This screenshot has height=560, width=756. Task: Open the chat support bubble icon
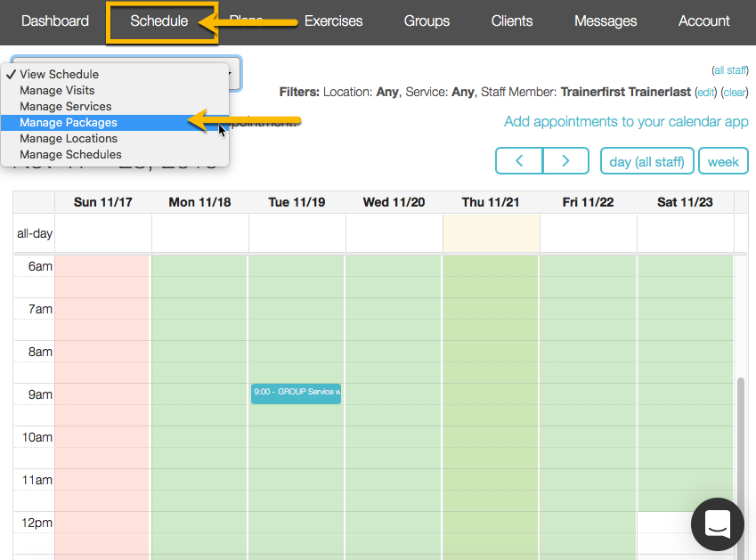click(717, 524)
